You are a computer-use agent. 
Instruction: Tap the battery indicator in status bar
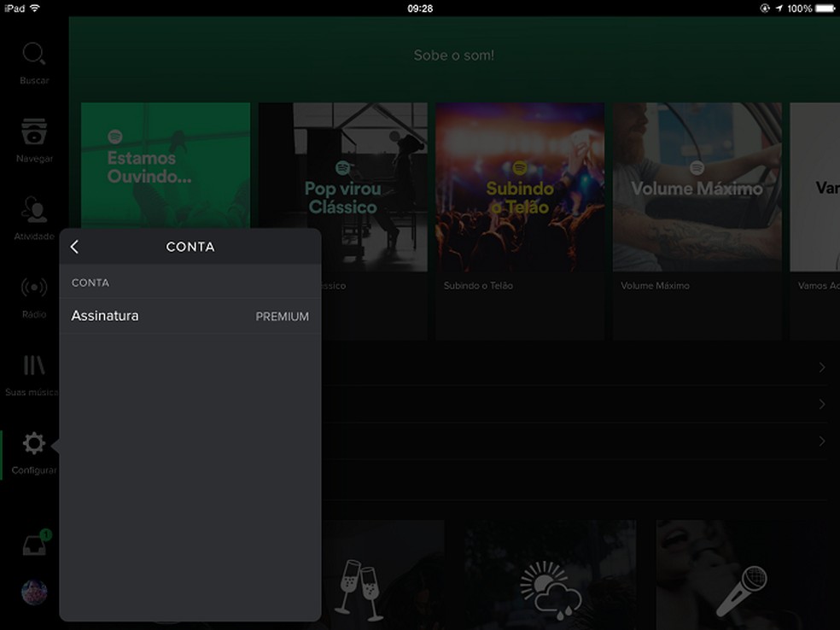(825, 8)
